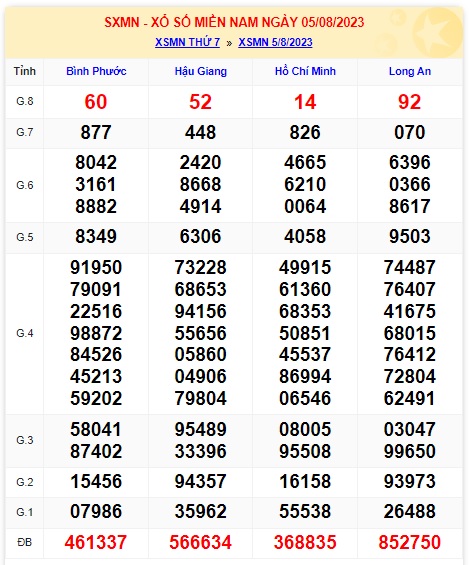Select the G.4 prize row label

click(25, 333)
